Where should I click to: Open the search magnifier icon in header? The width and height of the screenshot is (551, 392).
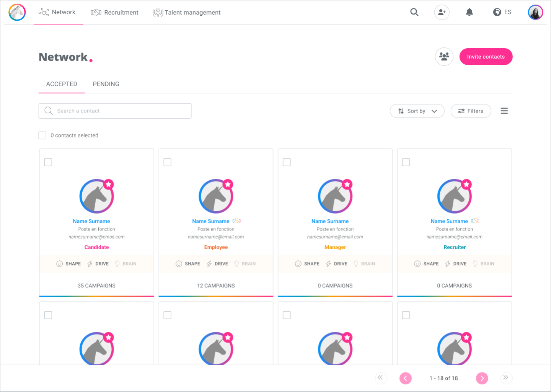pyautogui.click(x=414, y=12)
